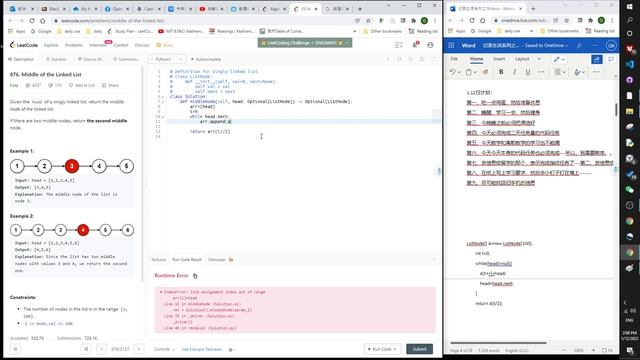Image resolution: width=640 pixels, height=360 pixels.
Task: Open Styles dropdown in Word
Action: [579, 72]
